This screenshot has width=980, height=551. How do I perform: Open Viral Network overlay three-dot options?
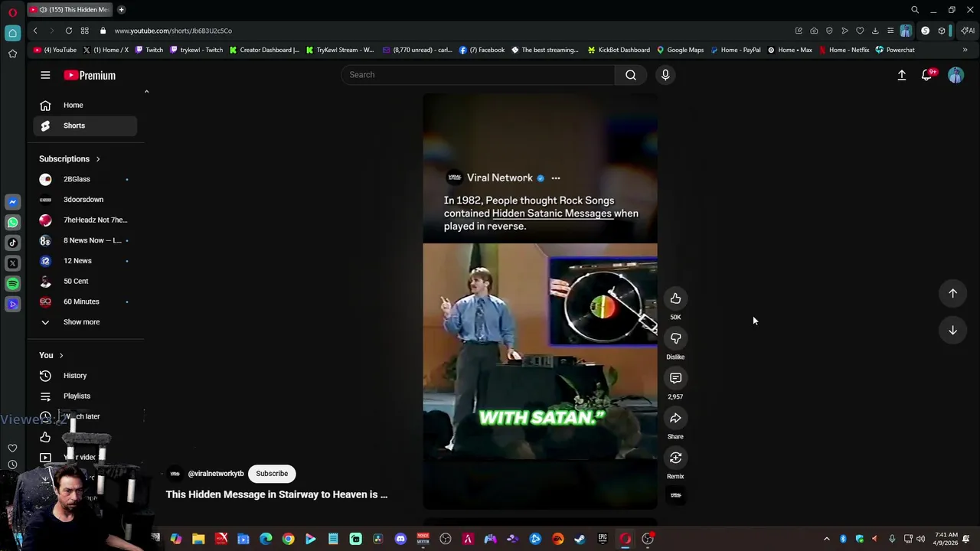point(556,178)
